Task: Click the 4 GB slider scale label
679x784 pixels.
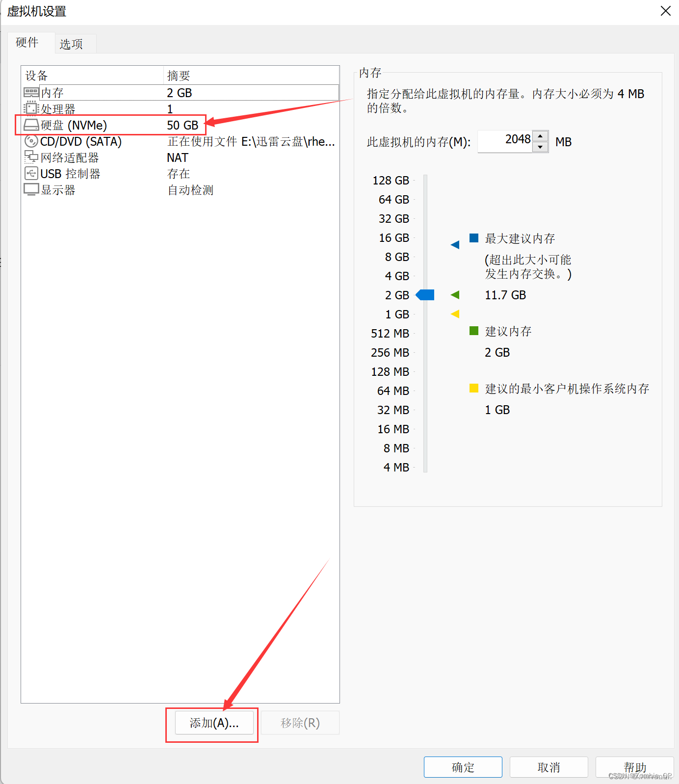Action: [397, 276]
